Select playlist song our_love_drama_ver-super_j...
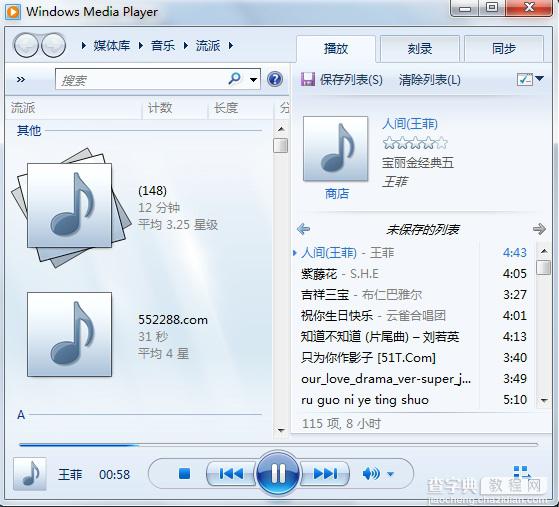Screen dimensions: 559x507 (414, 379)
